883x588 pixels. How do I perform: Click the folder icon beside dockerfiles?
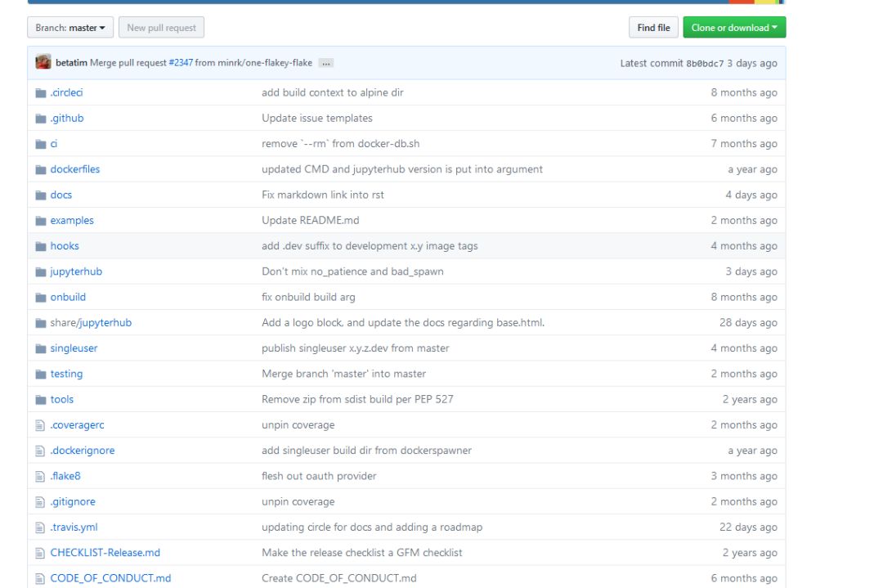(x=41, y=169)
